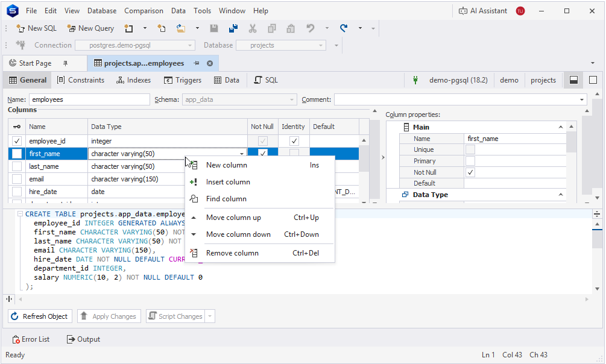Toggle primary key checkbox for hire_date
This screenshot has width=606, height=364.
coord(17,192)
